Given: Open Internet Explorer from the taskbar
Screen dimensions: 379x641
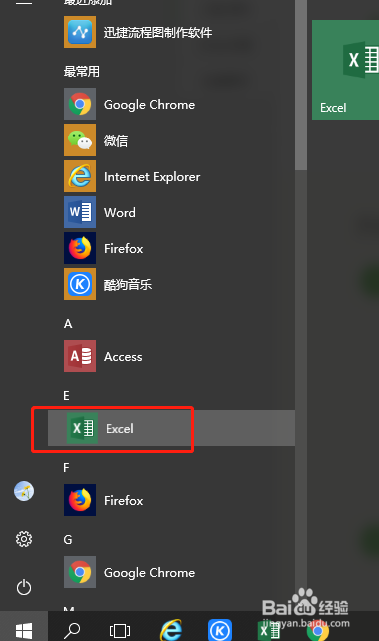Looking at the screenshot, I should point(170,630).
